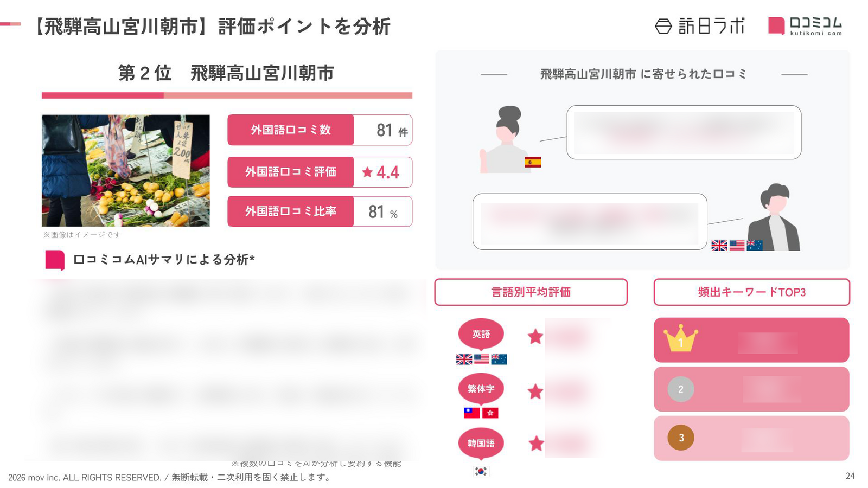Click the Spanish flag beside the woman avatar
The width and height of the screenshot is (868, 488).
click(533, 162)
